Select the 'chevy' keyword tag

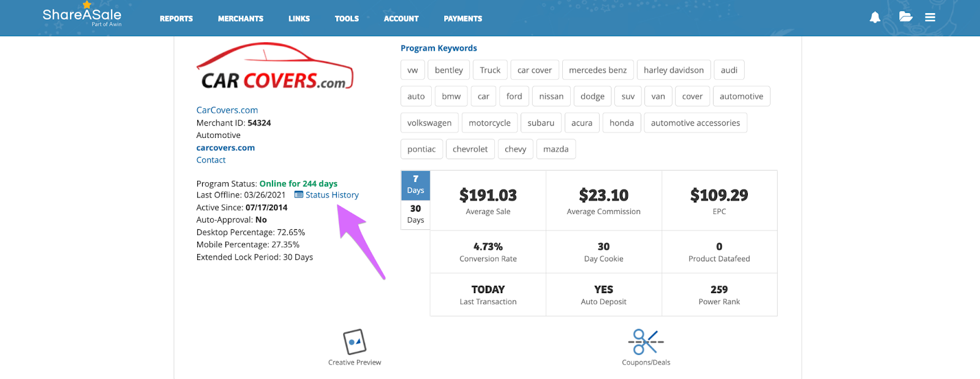tap(516, 149)
